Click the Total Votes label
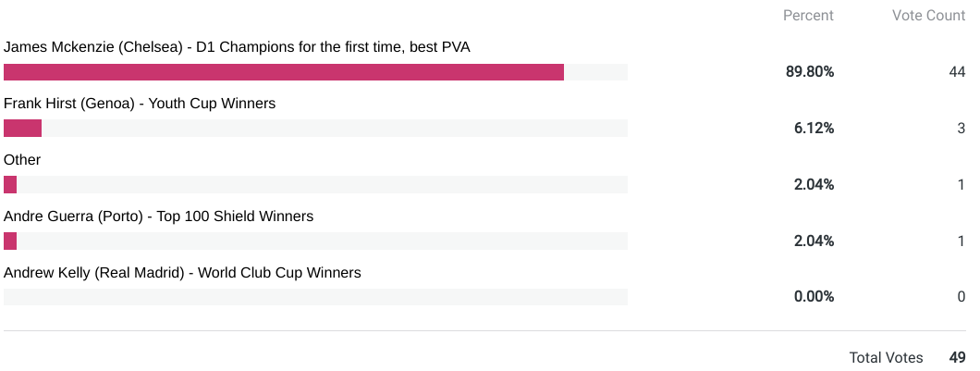Viewport: 980px width, 371px height. [x=886, y=357]
